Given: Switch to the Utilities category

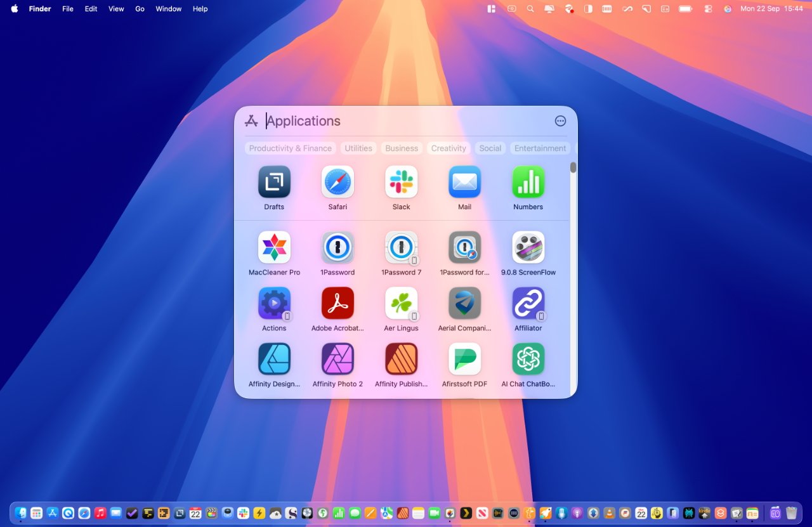Looking at the screenshot, I should click(358, 148).
